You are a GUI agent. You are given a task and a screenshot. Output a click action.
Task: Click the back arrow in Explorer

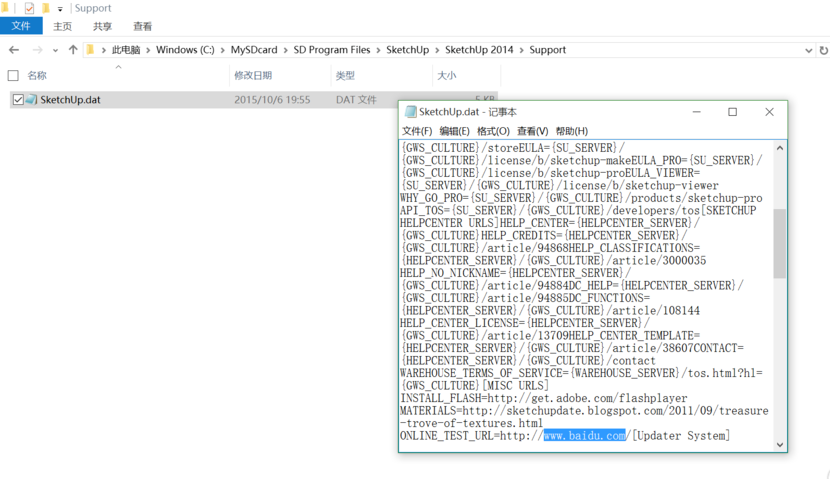(14, 50)
